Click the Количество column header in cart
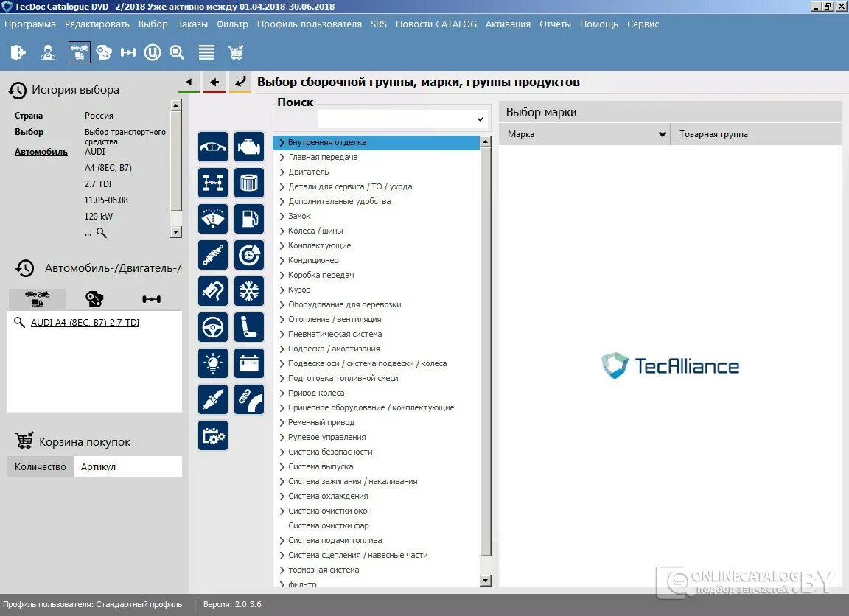Viewport: 849px width, 616px height. [x=40, y=466]
